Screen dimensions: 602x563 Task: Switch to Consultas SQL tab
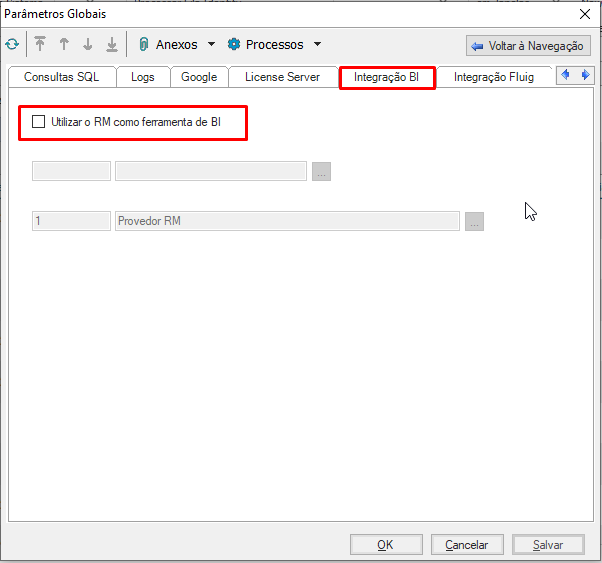coord(61,77)
